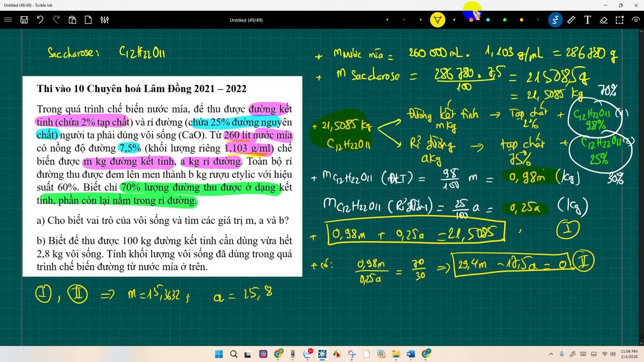Viewport: 644px width, 362px height.
Task: Open Task View on the taskbar
Action: tap(249, 354)
